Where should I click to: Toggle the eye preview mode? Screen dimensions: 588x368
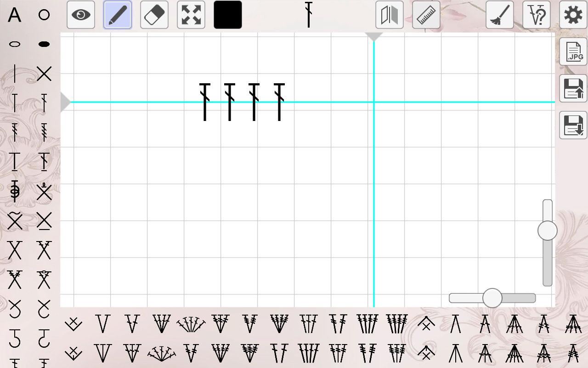pos(81,15)
